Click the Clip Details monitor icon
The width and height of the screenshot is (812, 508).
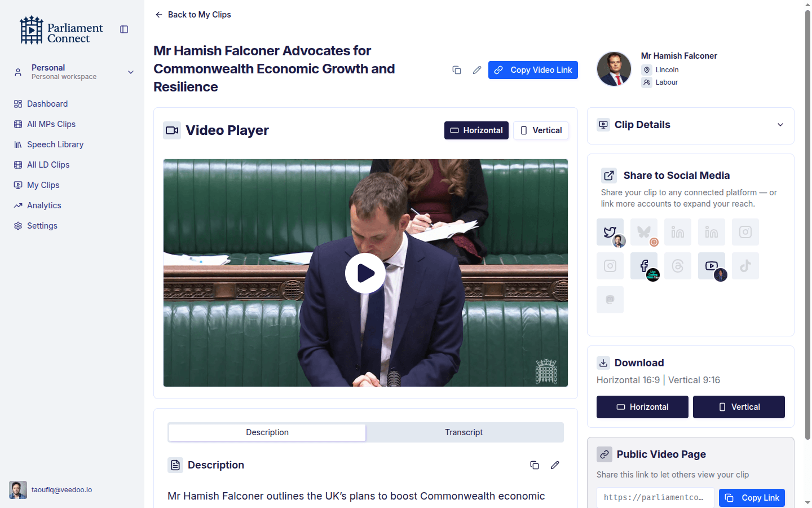point(603,125)
